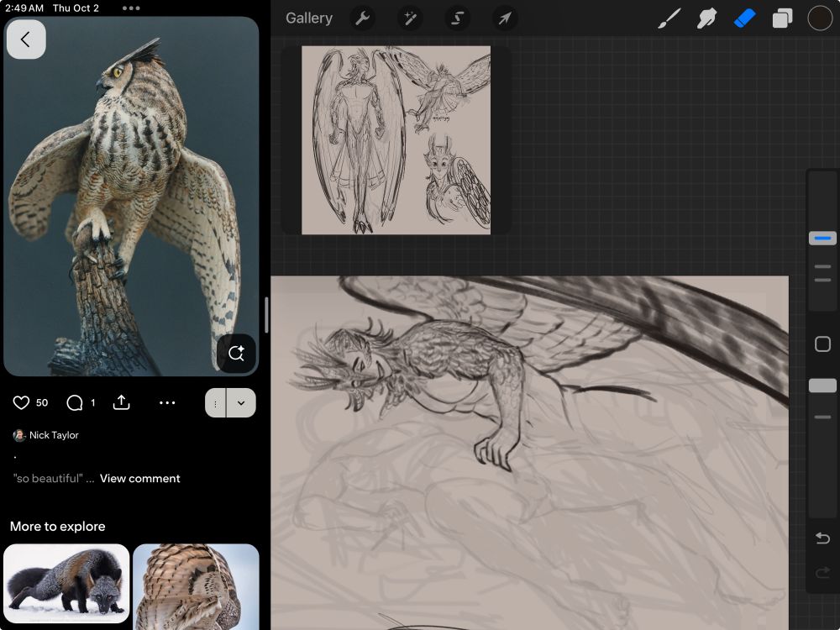Select the Transform arrow tool

click(x=504, y=18)
